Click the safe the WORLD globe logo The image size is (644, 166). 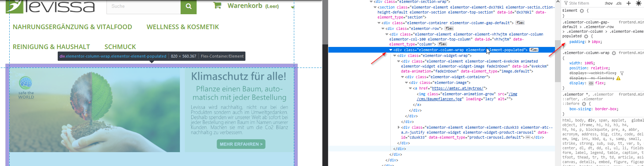26,88
